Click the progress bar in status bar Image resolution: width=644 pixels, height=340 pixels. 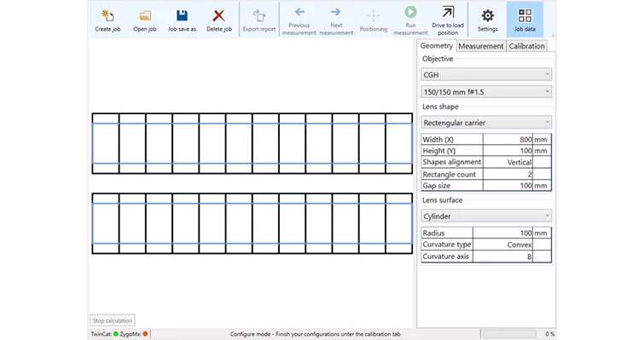(x=510, y=334)
